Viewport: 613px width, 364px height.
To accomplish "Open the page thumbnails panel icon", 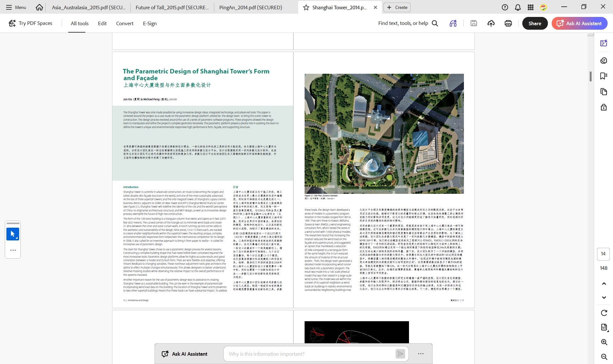I will (x=603, y=92).
